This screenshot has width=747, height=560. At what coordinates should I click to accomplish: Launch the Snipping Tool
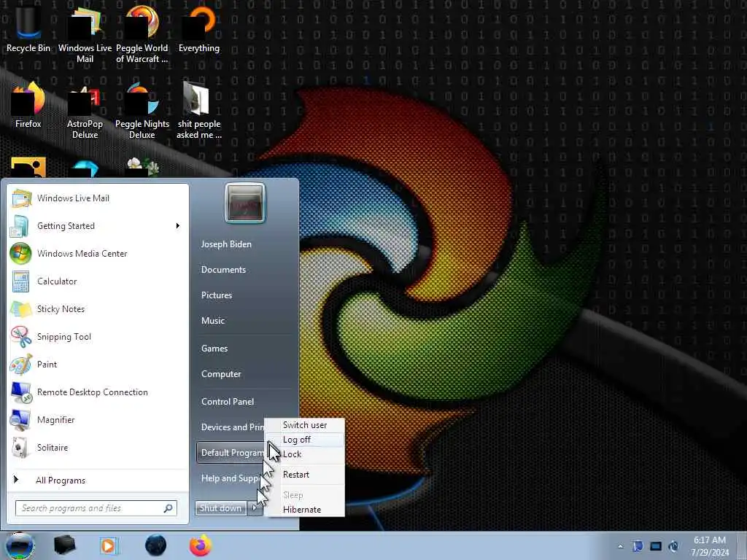[98, 337]
